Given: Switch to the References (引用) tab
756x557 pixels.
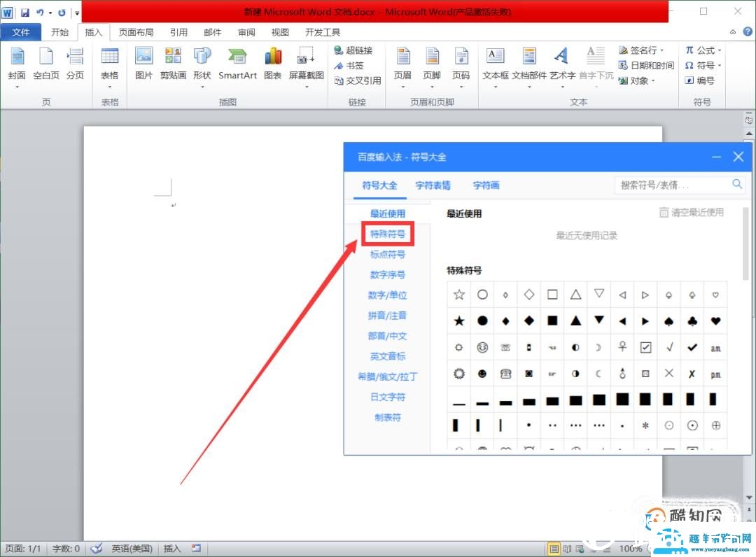Looking at the screenshot, I should 178,32.
